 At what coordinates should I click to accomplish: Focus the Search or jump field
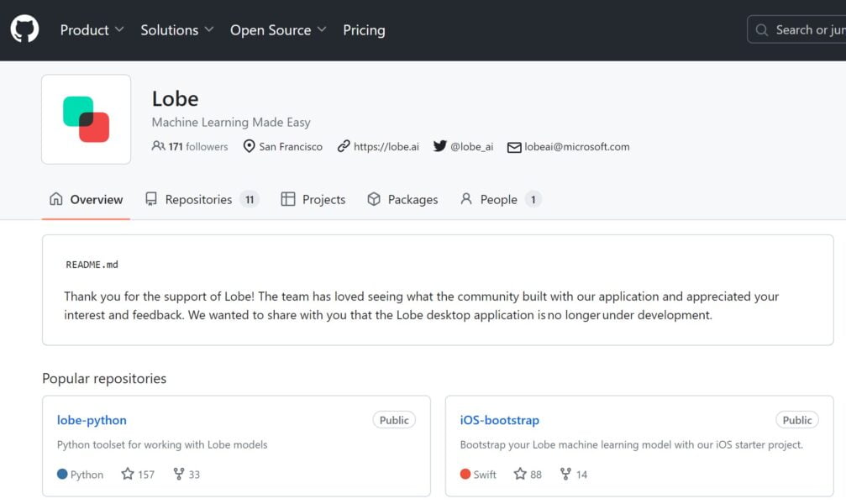[x=796, y=29]
